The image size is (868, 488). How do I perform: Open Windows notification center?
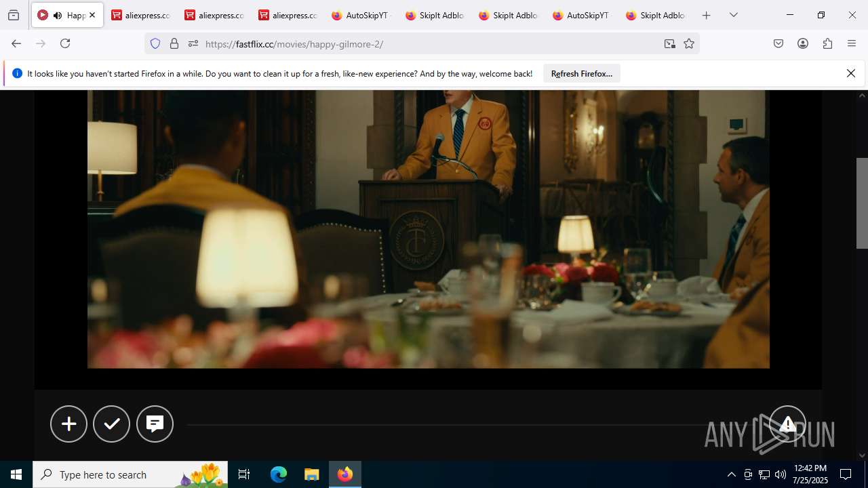pos(846,474)
